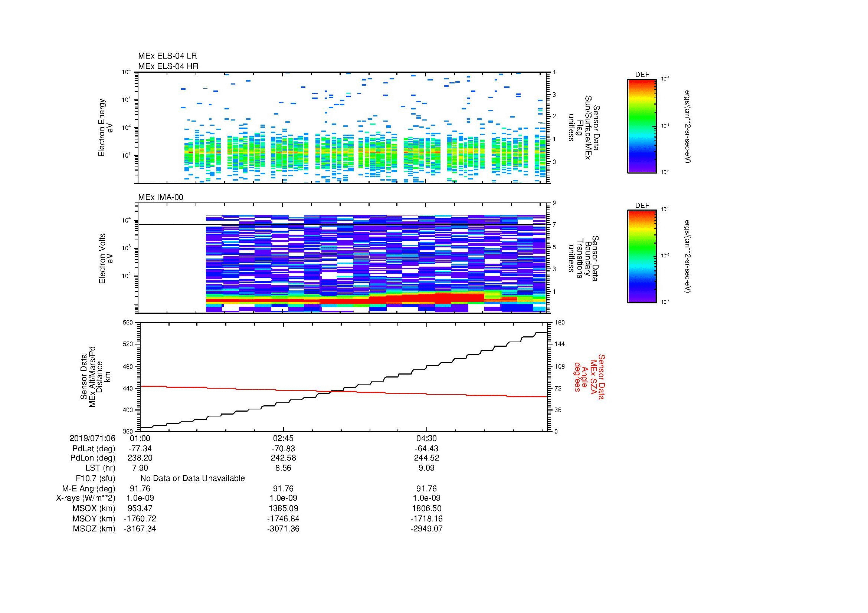Click the MSOY value '-1746.84'
Image resolution: width=868 pixels, height=613 pixels.
click(283, 518)
